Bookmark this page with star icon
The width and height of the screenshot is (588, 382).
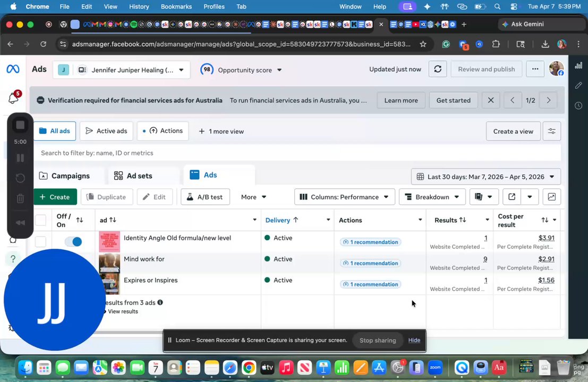pos(423,44)
